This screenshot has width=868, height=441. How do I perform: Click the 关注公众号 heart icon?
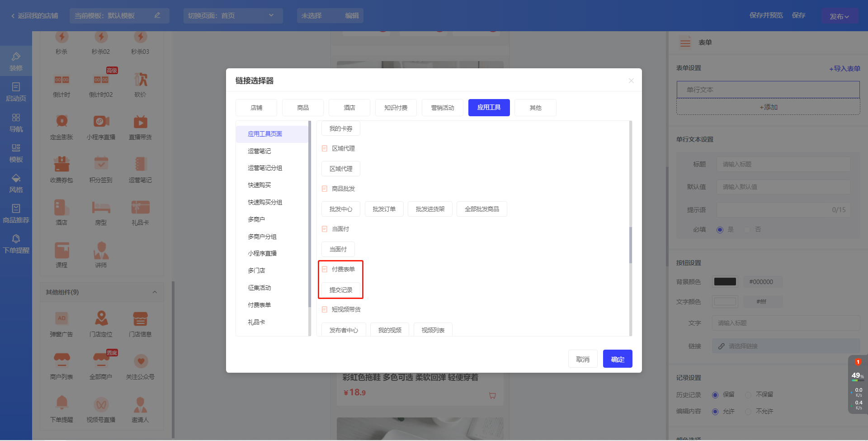[141, 361]
